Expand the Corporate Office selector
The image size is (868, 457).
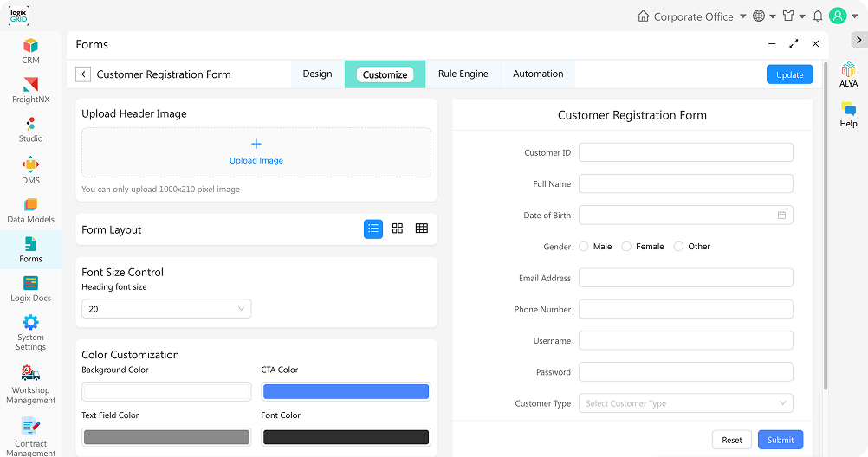coord(691,16)
